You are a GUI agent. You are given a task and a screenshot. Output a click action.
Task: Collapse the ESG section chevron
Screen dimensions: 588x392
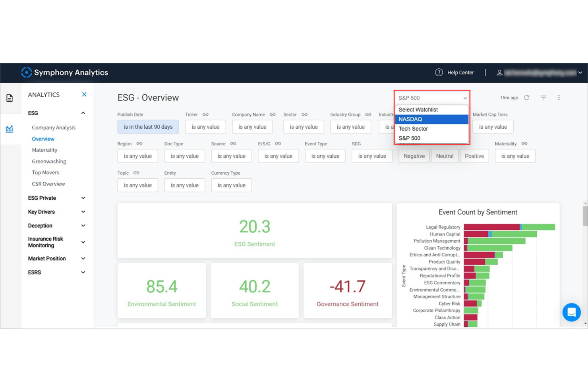(83, 113)
